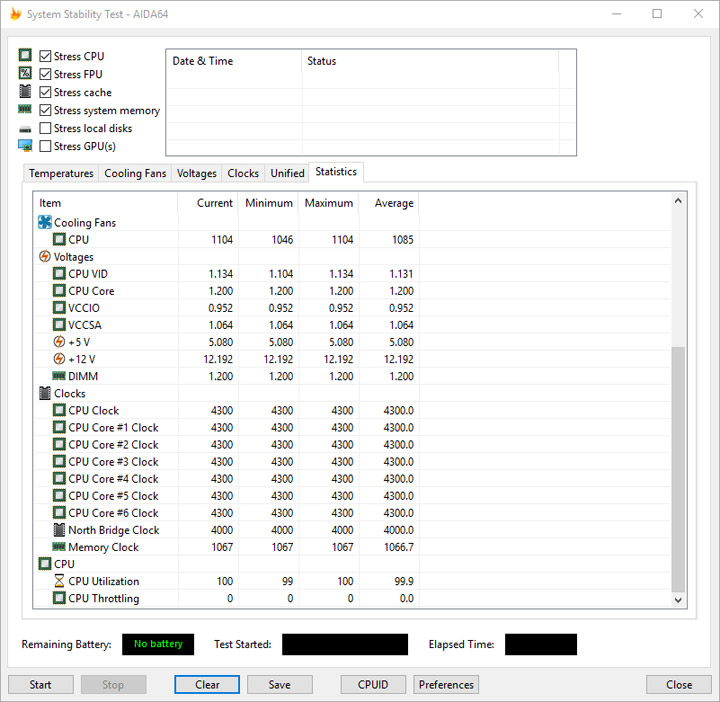The image size is (720, 702).
Task: Click the green icon next to VCCIO
Action: click(x=59, y=308)
